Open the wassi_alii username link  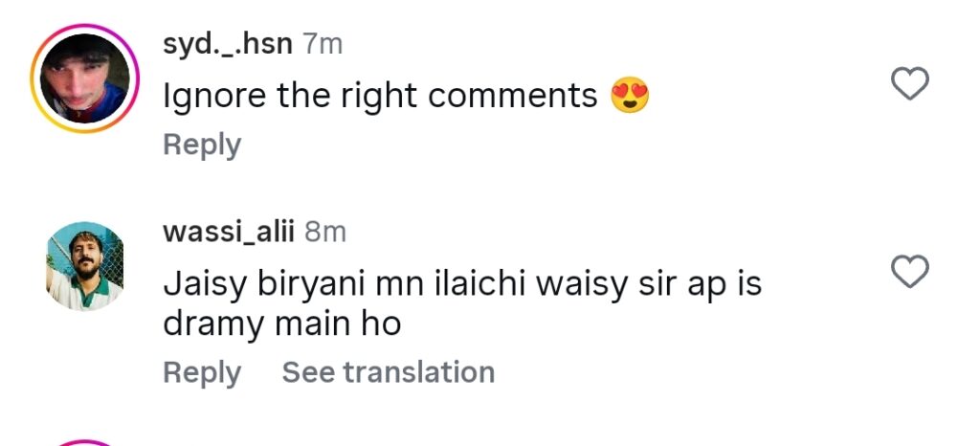click(228, 233)
